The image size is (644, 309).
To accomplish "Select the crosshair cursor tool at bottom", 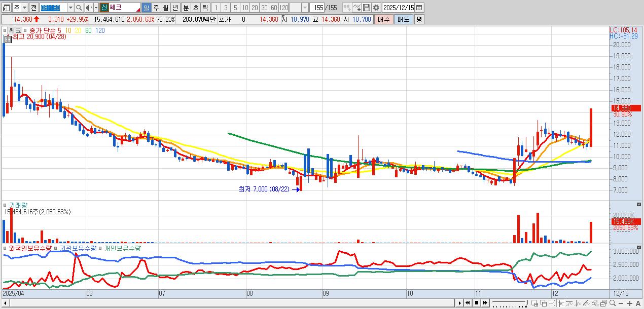I will tap(561, 303).
